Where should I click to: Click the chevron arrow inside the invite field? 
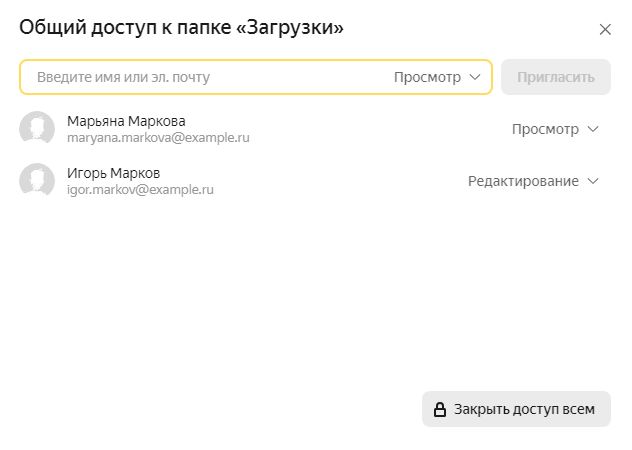tap(474, 77)
